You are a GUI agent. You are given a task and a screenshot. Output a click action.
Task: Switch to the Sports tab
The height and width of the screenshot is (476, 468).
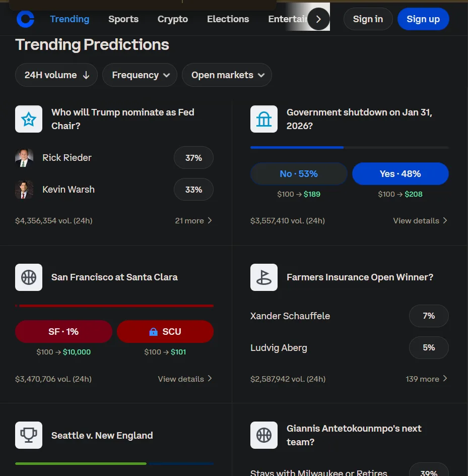pos(123,19)
